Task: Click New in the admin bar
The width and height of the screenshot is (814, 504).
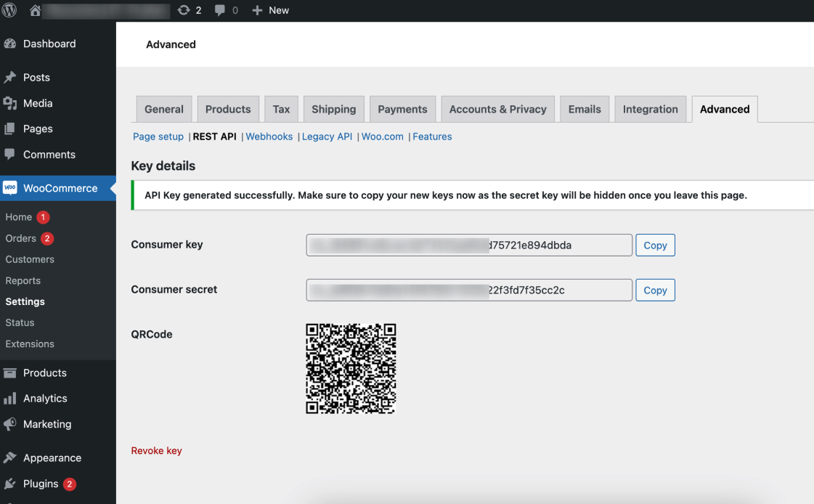Action: click(279, 10)
